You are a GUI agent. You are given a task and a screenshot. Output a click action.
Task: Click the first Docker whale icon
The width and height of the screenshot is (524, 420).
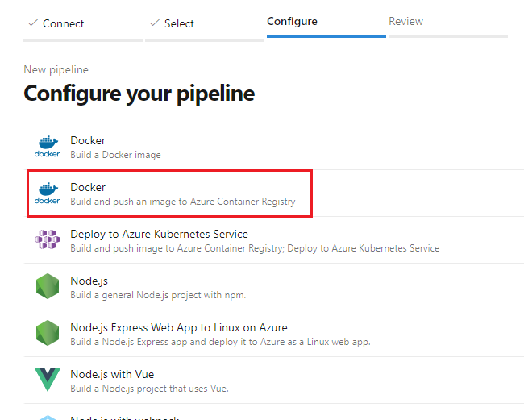47,147
